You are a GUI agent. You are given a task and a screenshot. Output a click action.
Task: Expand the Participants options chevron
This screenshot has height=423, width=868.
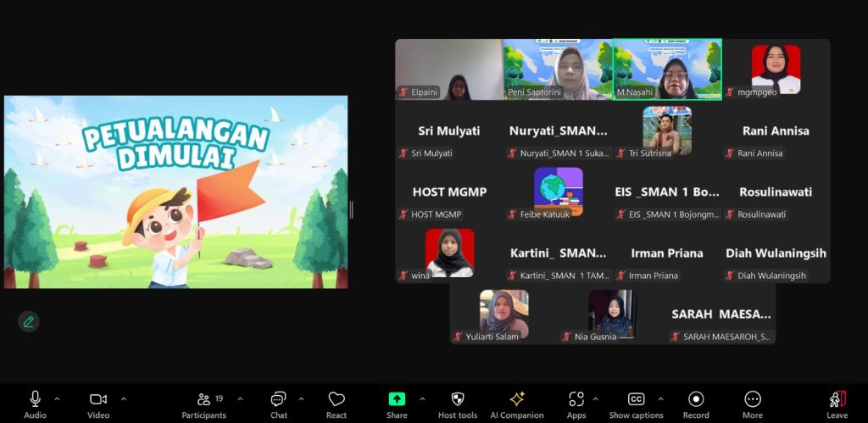240,398
